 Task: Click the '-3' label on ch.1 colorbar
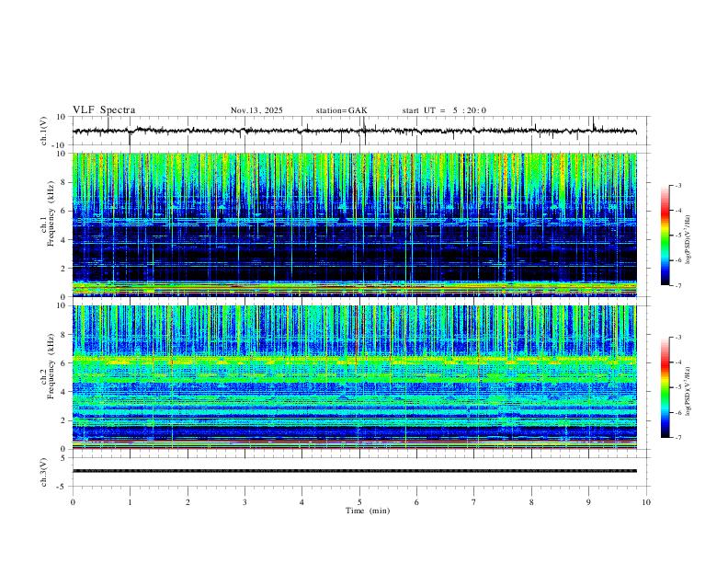click(677, 185)
